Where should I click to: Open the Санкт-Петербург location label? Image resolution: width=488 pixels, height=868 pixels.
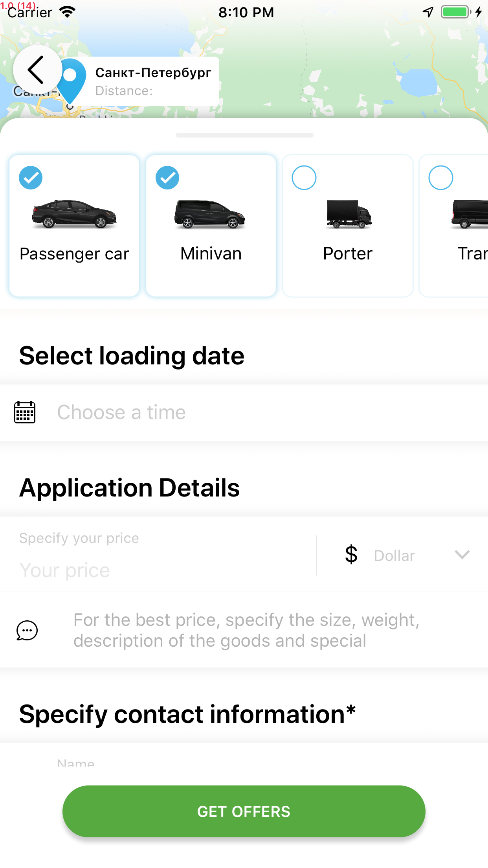click(x=153, y=73)
